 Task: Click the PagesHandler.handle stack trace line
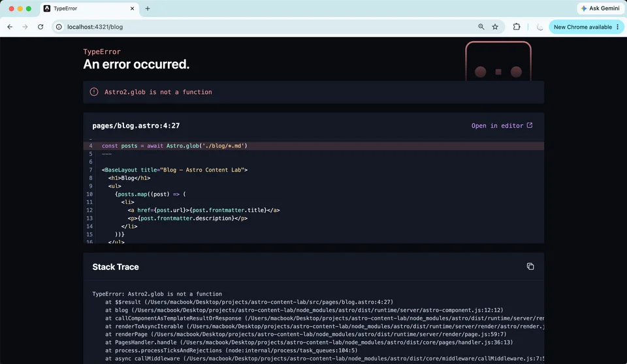(309, 342)
